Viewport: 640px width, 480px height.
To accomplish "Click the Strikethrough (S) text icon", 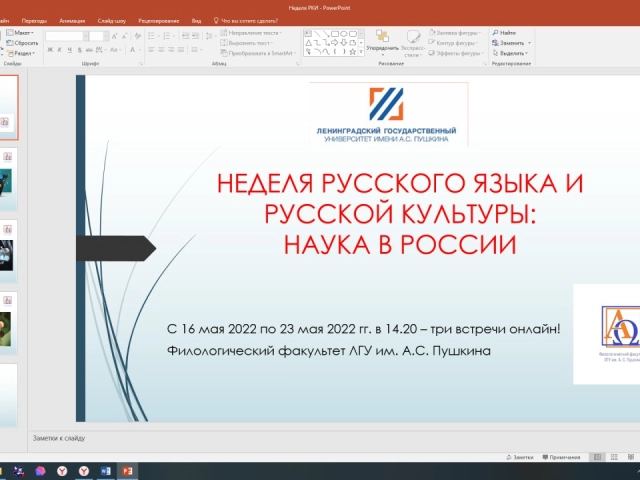I will pyautogui.click(x=79, y=50).
